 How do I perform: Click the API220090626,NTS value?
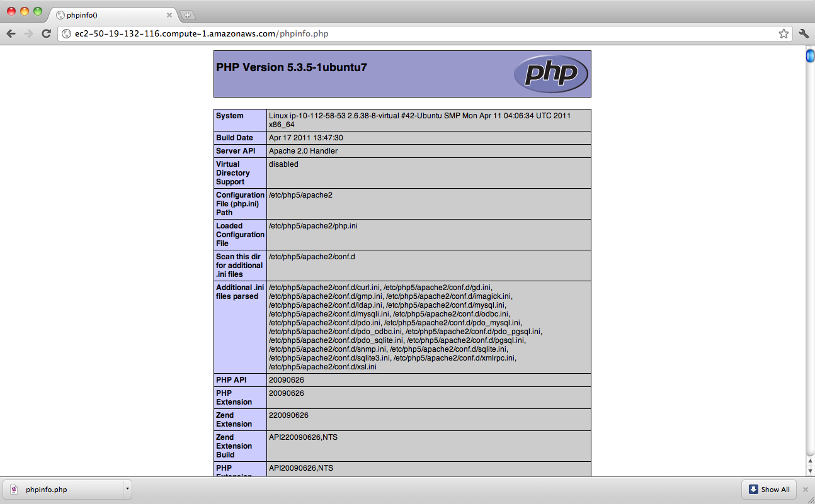click(303, 437)
